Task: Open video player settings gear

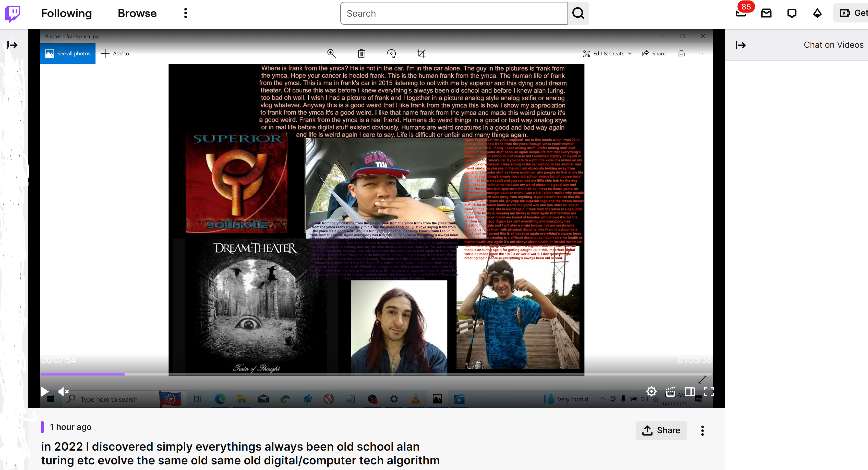Action: [651, 392]
